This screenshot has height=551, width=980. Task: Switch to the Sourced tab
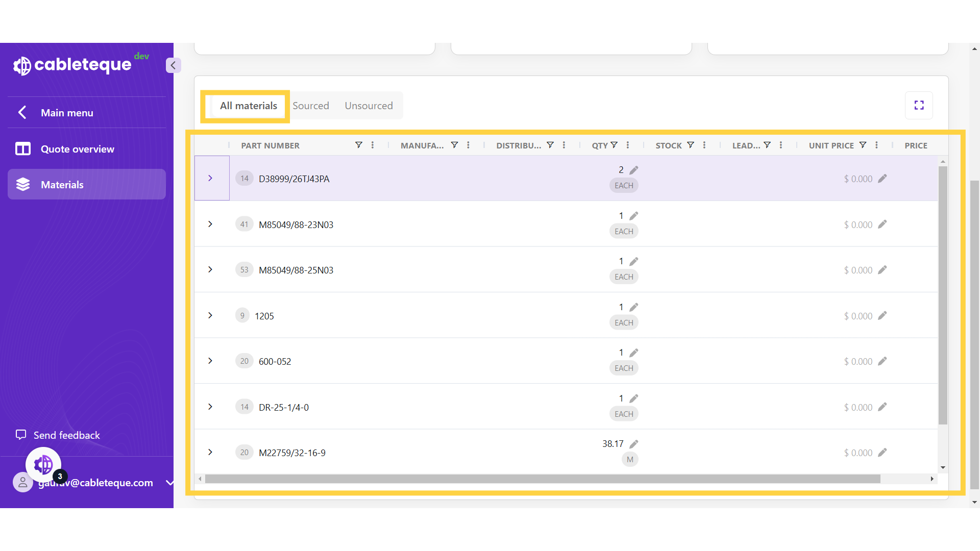311,106
